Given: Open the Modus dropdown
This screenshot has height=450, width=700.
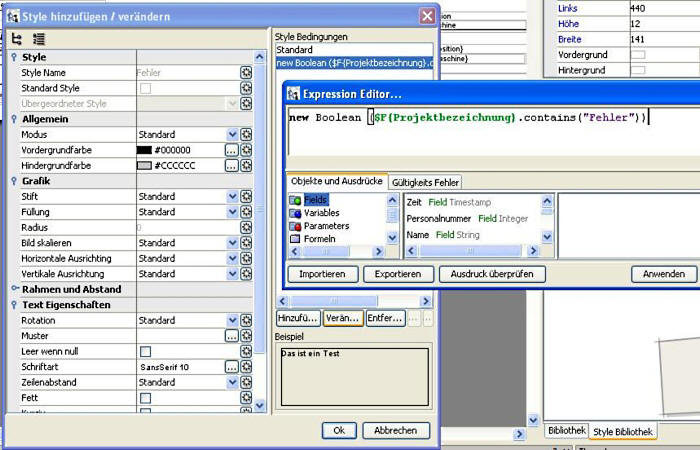Looking at the screenshot, I should [x=232, y=135].
